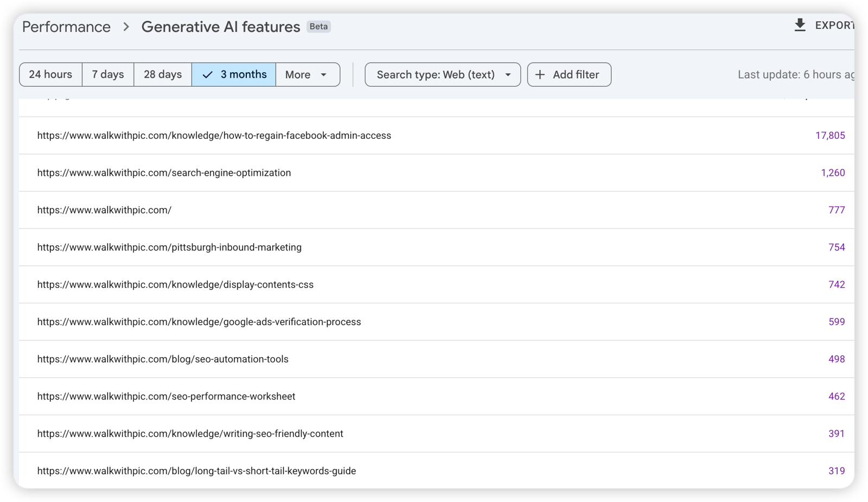Click the arrow on Search type filter

508,75
